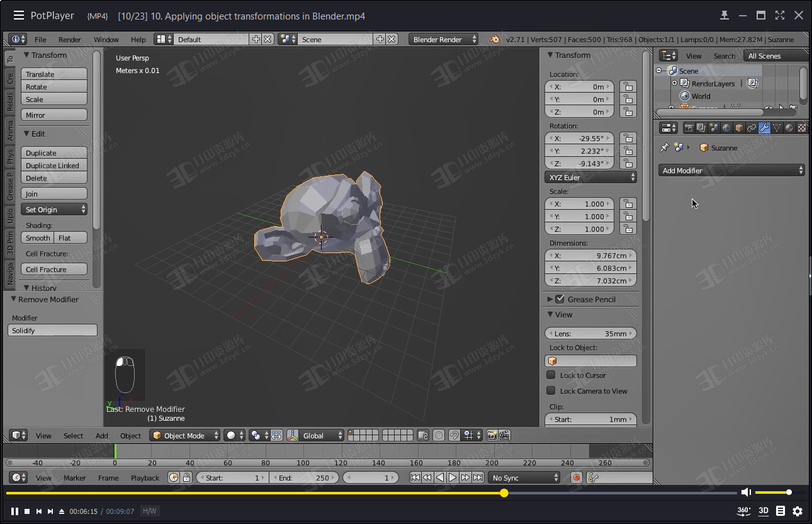Toggle lock for Location X
Screen dimensions: 812x524
[627, 86]
